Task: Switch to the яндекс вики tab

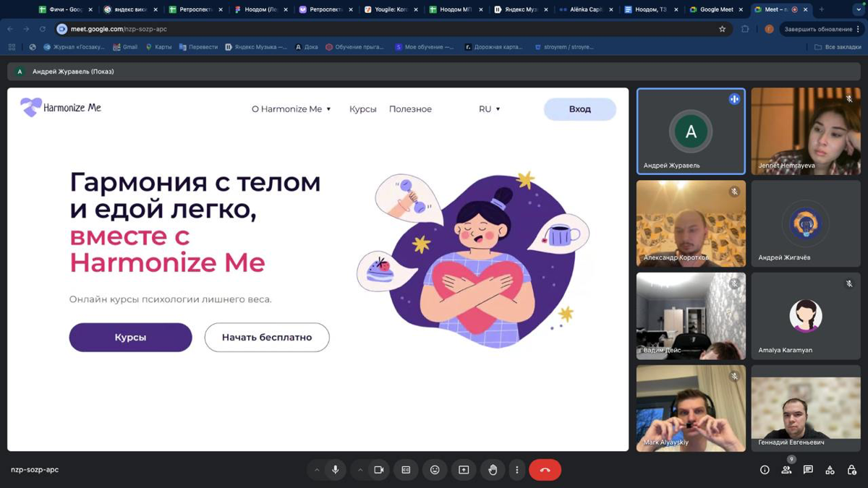Action: (x=130, y=9)
